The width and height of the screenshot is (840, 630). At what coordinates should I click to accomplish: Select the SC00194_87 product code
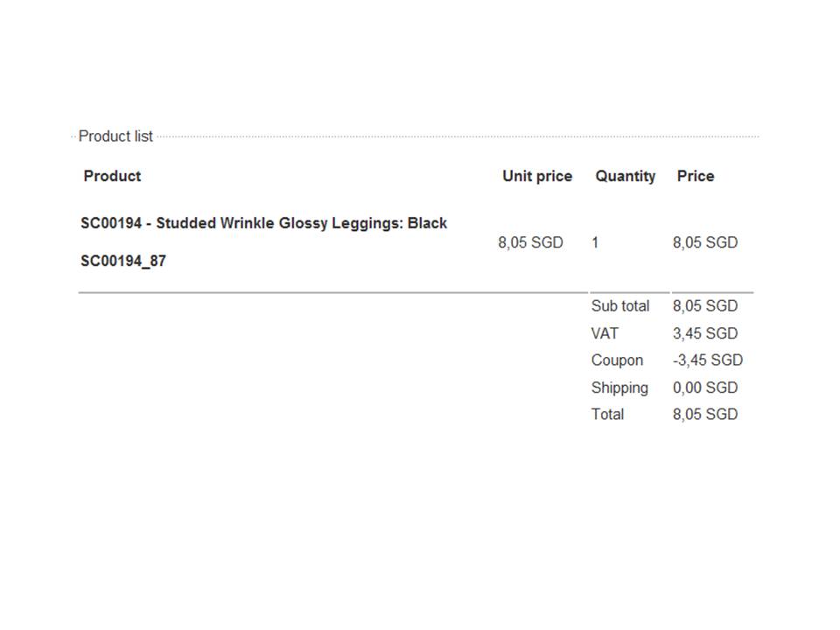tap(123, 261)
